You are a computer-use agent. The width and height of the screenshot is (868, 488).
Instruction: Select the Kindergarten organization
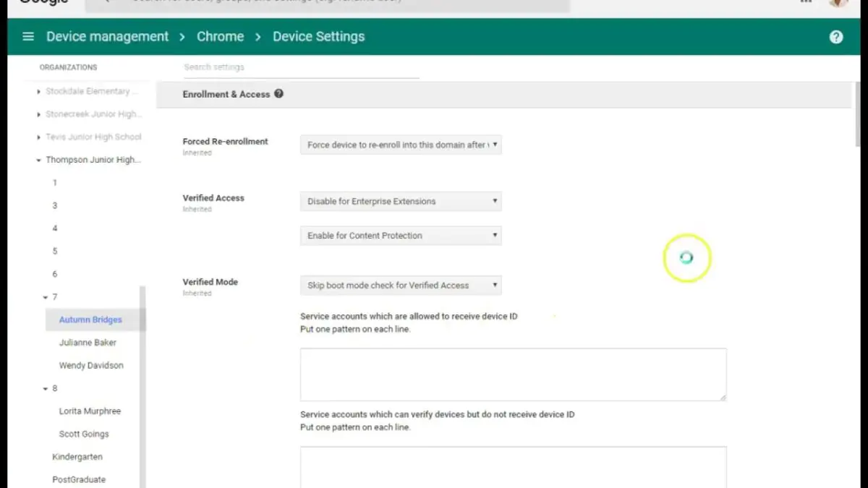pos(77,456)
